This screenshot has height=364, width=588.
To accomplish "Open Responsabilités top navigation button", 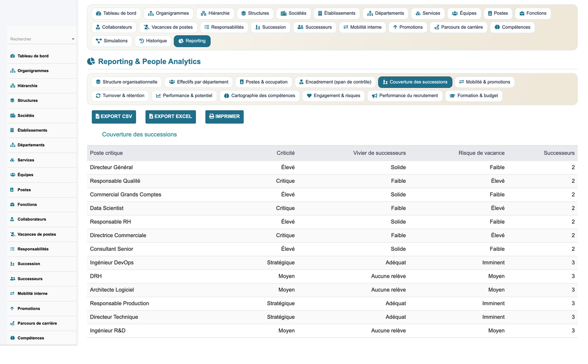I will tap(224, 27).
